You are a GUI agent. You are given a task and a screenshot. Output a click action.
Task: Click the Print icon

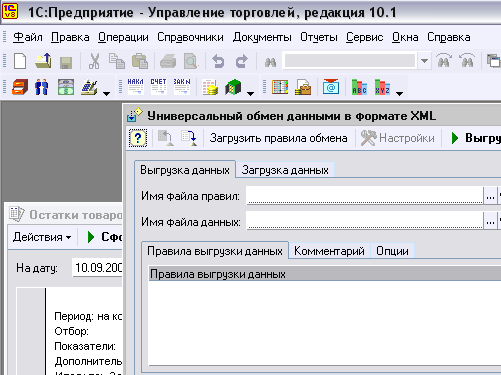168,62
